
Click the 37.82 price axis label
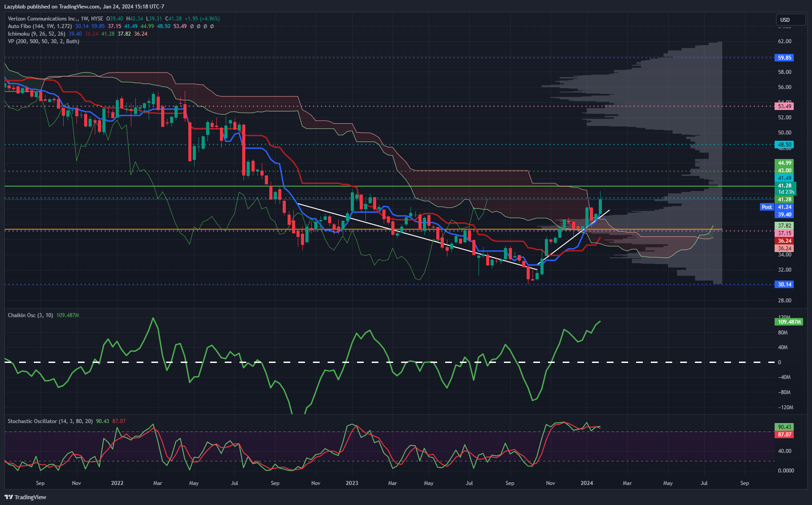click(784, 226)
